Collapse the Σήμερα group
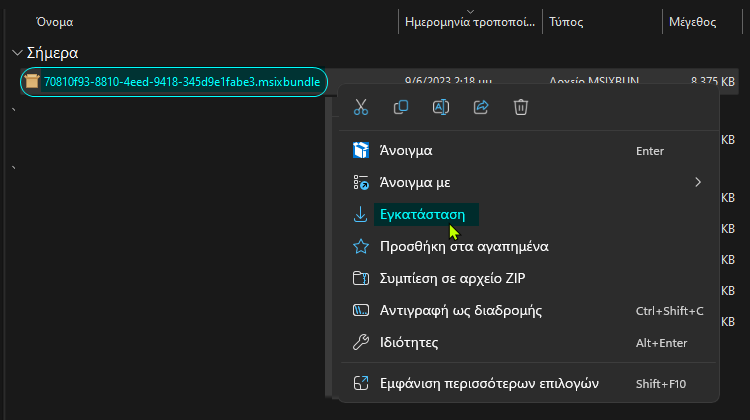Viewport: 750px width, 420px height. 17,53
